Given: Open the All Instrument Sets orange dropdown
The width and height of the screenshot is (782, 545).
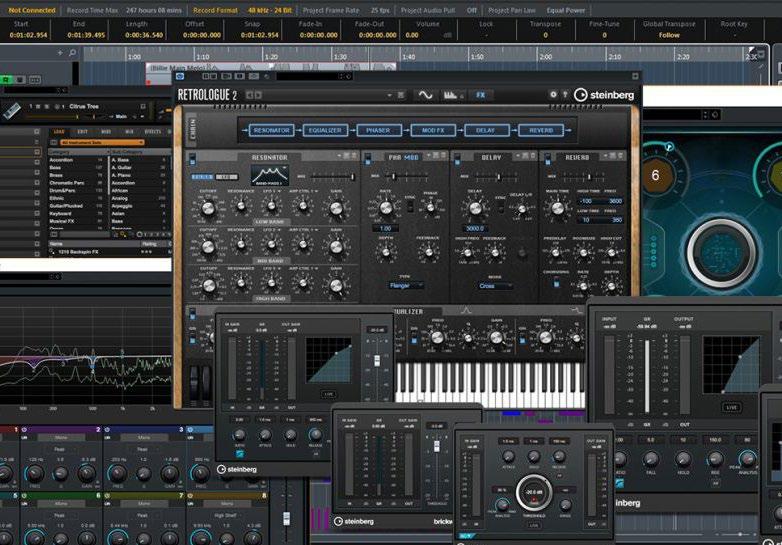Looking at the screenshot, I should click(102, 143).
